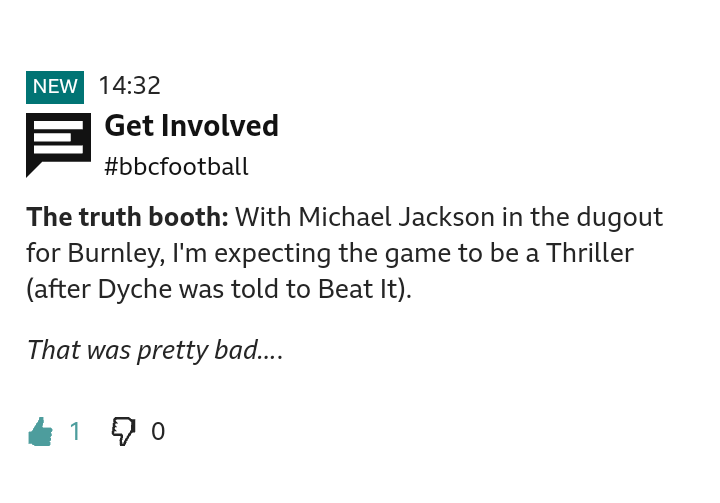Screen dimensions: 720x503
Task: Click the word 'Thriller' in the post
Action: tap(589, 253)
